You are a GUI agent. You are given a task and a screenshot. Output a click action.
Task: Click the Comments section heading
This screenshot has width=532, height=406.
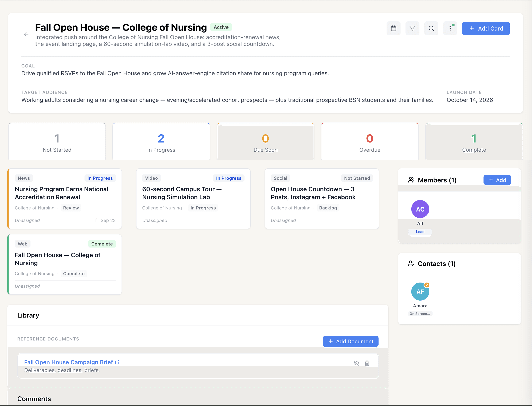(x=34, y=398)
